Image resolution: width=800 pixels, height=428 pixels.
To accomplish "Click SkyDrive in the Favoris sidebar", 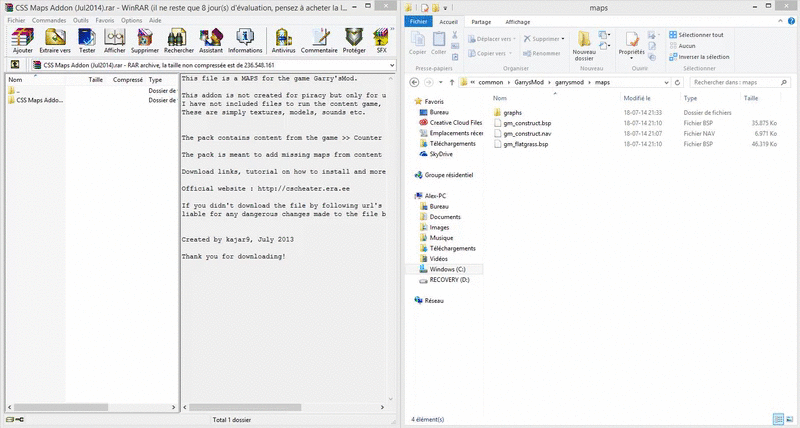I will (x=441, y=154).
